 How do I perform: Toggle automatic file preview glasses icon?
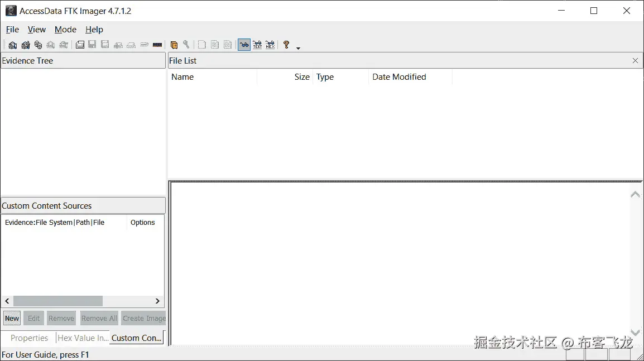pyautogui.click(x=244, y=45)
